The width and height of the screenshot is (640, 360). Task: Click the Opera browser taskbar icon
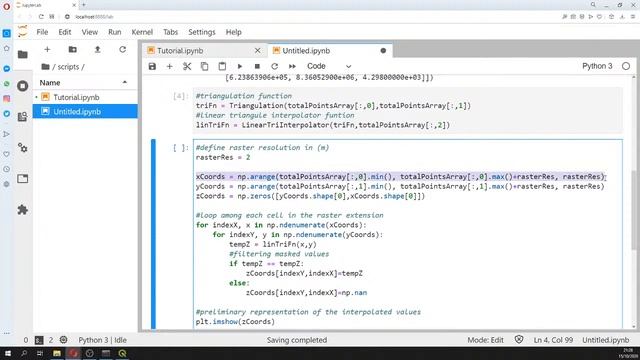click(73, 353)
